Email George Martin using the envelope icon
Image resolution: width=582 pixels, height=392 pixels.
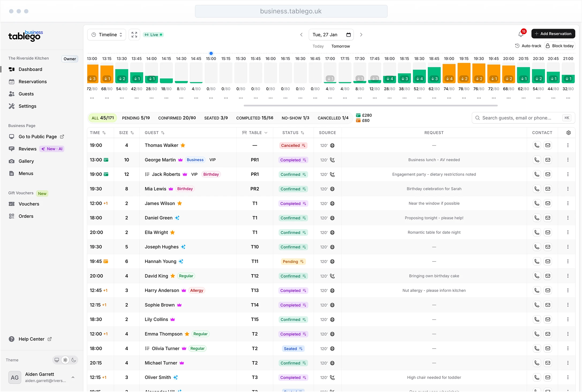[x=548, y=160]
